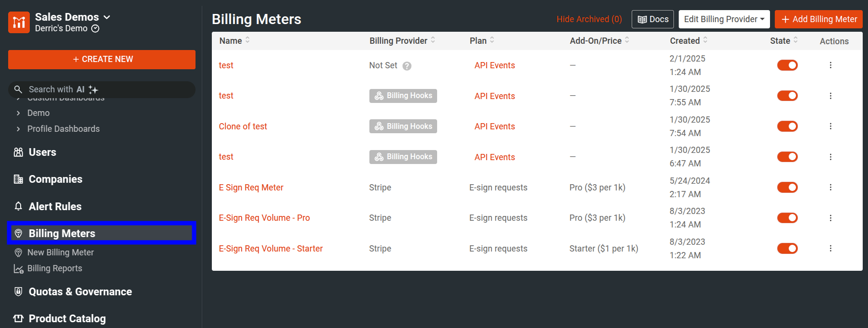Open the Edit Billing Provider dropdown

724,19
